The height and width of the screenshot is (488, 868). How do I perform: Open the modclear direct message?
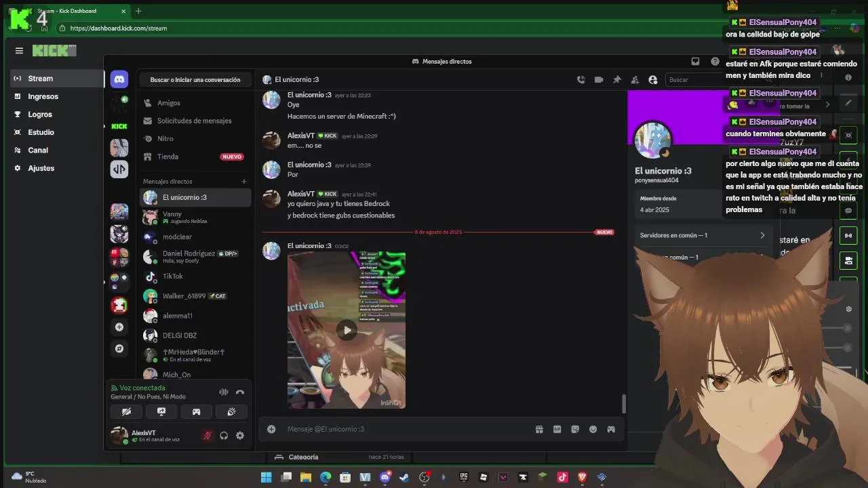coord(196,237)
